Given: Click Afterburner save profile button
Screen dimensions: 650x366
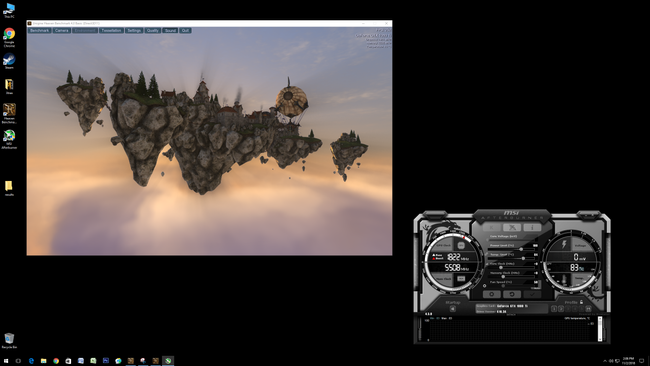Looking at the screenshot, I should [x=588, y=309].
